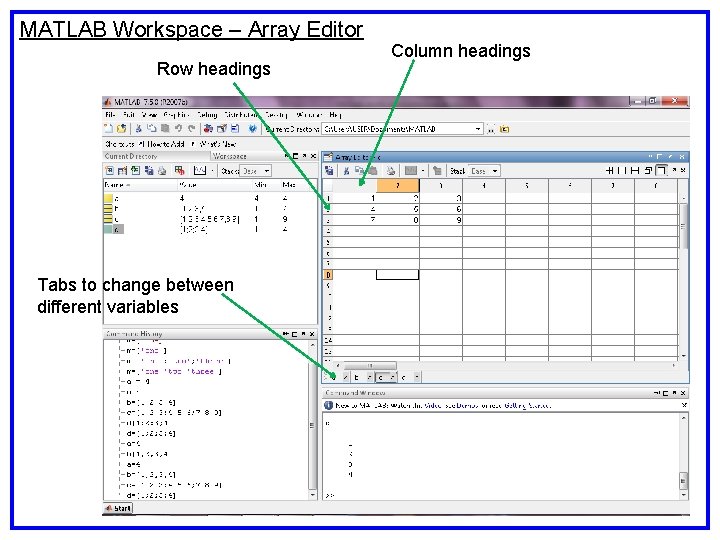Screen dimensions: 720x540
Task: Click the Undo icon in main toolbar
Action: click(x=178, y=129)
